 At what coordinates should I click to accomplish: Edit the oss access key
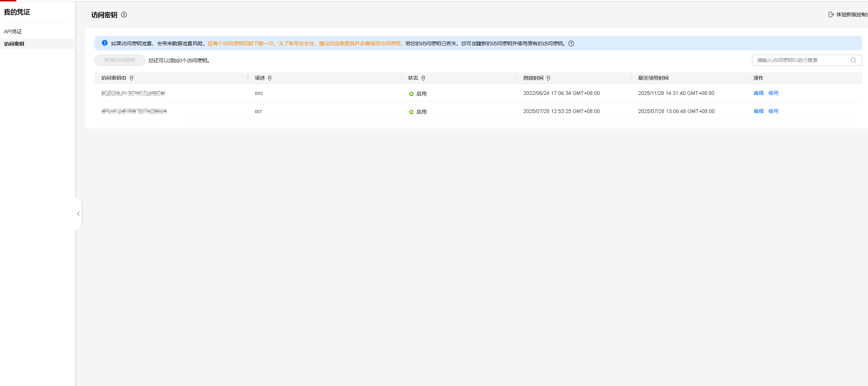pos(759,93)
